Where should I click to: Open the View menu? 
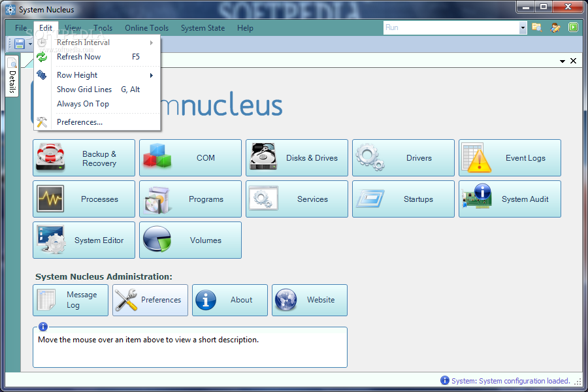[x=73, y=27]
